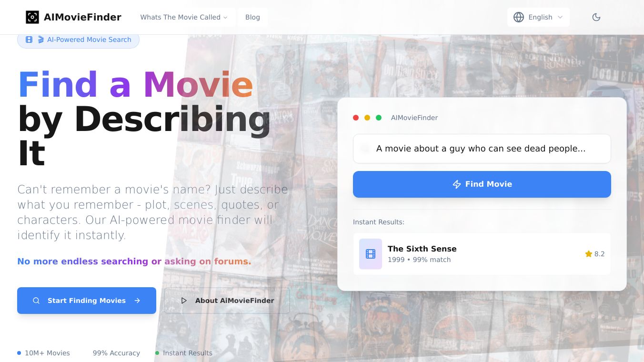
Task: Click the film strip icon in the badge
Action: (29, 40)
